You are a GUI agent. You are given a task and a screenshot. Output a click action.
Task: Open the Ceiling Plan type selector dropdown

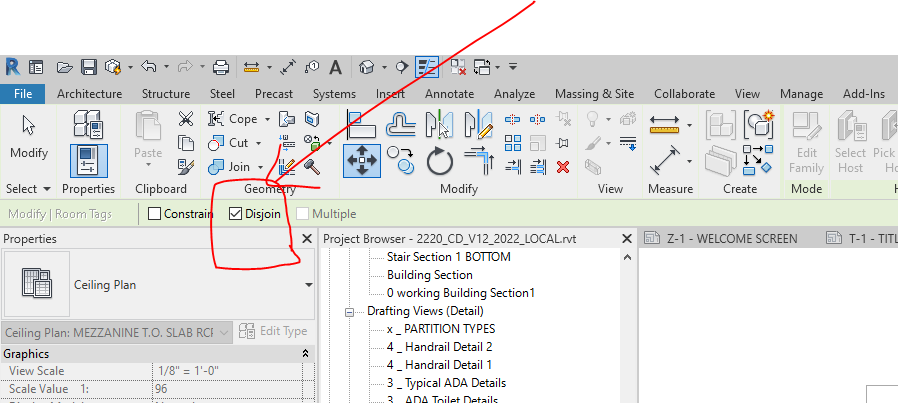309,285
